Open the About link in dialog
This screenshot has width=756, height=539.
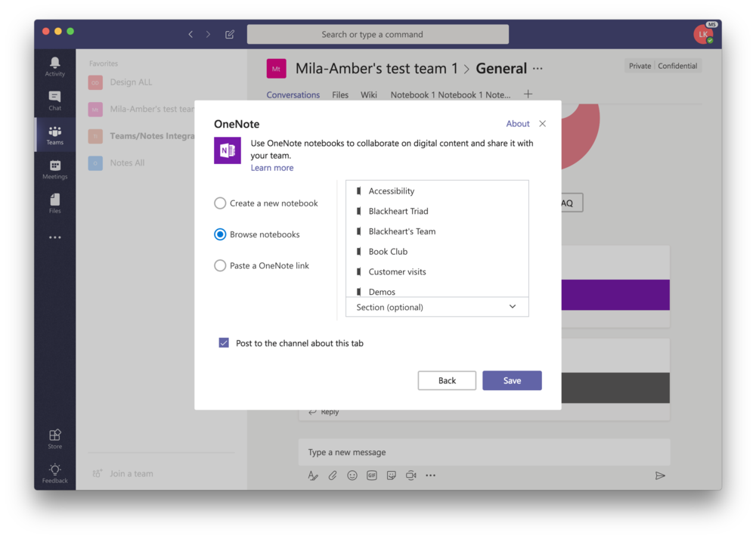(x=518, y=123)
